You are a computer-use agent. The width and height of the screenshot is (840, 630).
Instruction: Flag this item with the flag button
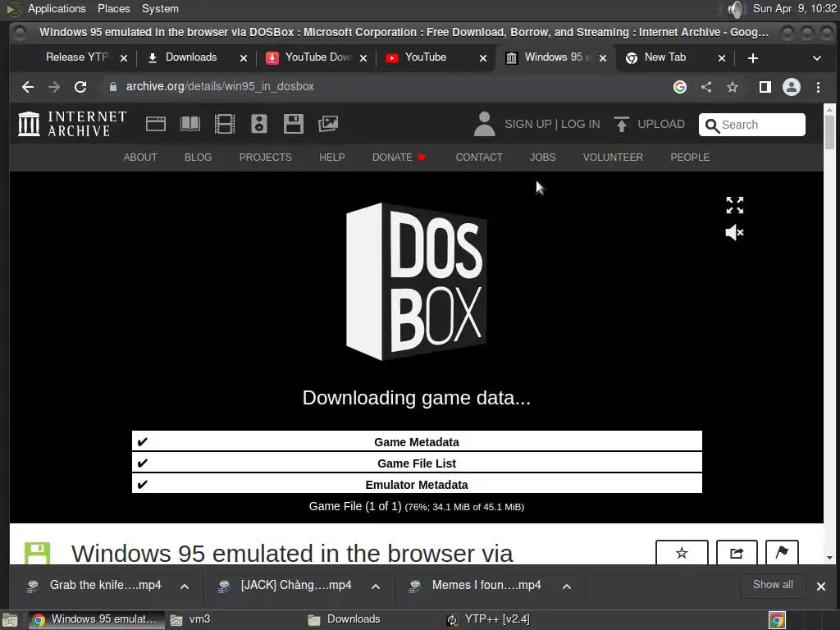click(x=782, y=553)
